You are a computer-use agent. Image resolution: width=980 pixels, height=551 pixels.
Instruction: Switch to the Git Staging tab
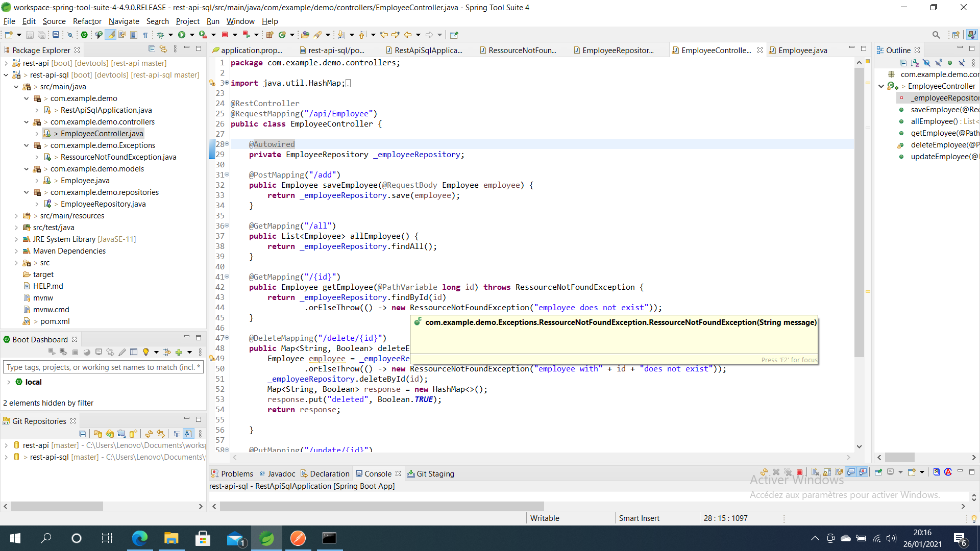click(x=430, y=473)
